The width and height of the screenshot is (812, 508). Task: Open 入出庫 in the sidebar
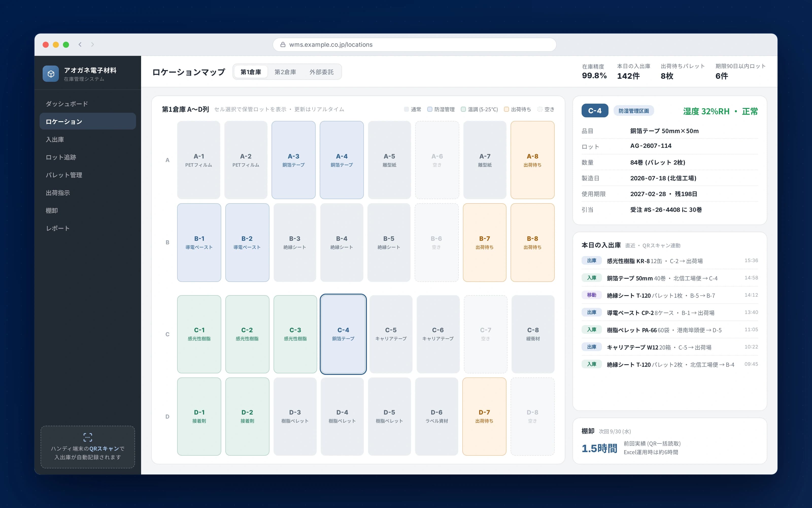(x=88, y=139)
